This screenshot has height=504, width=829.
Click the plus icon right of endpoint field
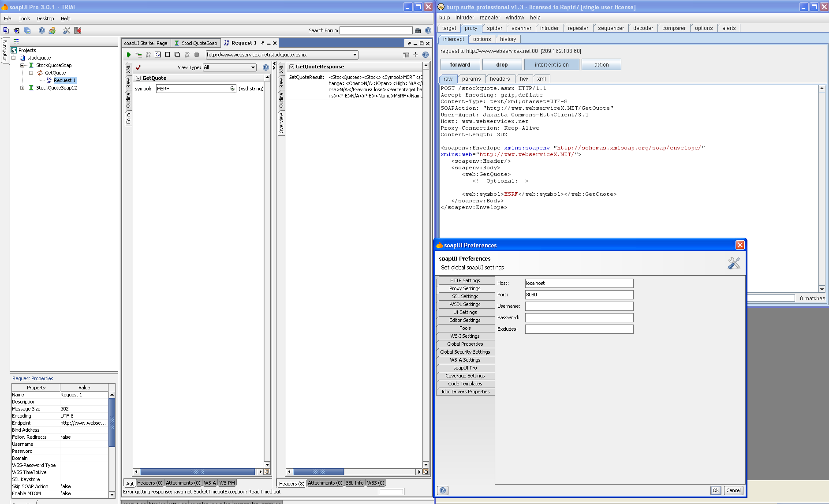tap(415, 55)
